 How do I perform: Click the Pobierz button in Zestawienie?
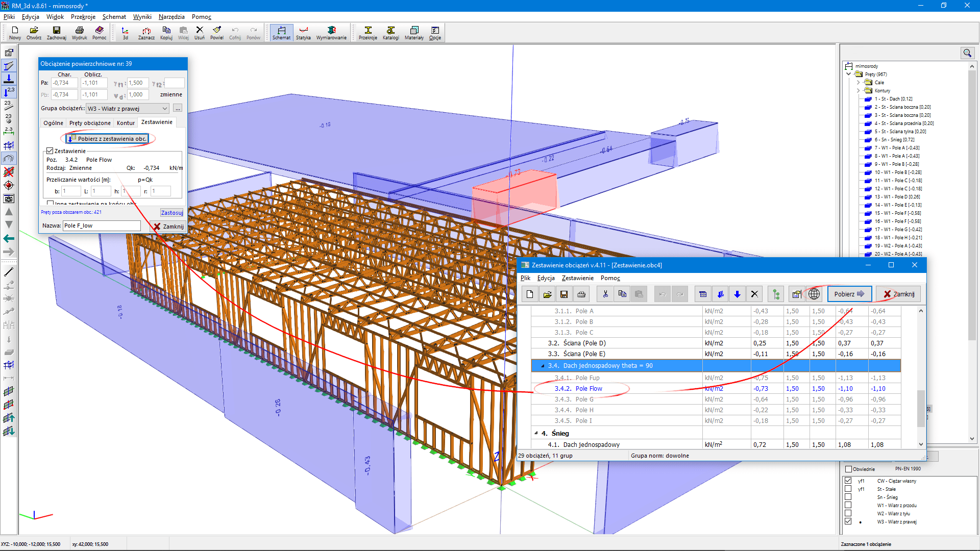(849, 294)
